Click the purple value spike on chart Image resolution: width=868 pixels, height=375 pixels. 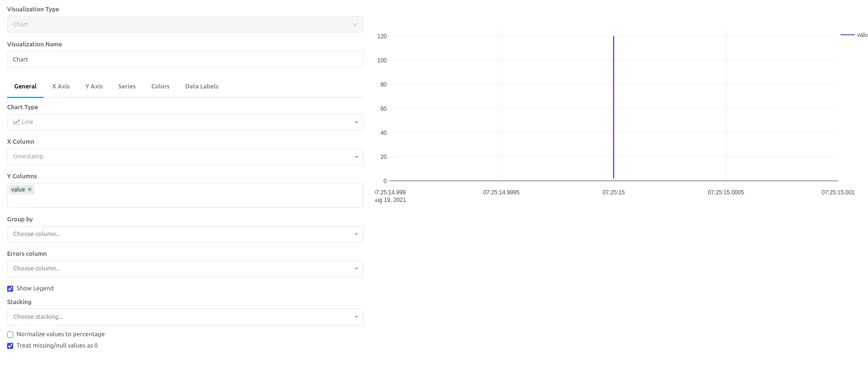tap(614, 107)
